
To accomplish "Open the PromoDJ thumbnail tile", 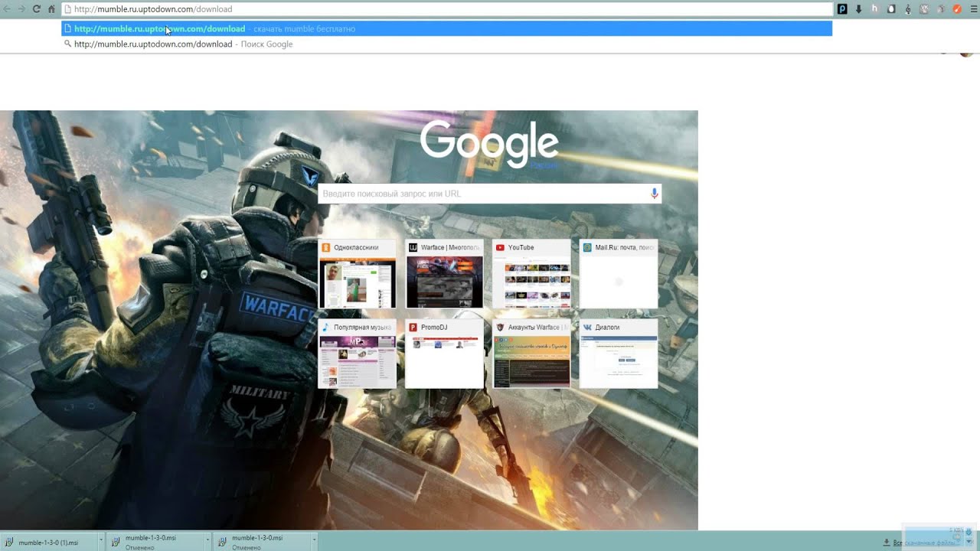I will click(444, 354).
